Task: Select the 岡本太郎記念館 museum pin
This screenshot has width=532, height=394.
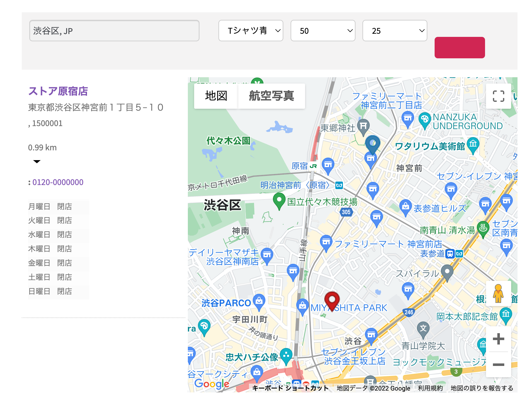Action: point(506,316)
